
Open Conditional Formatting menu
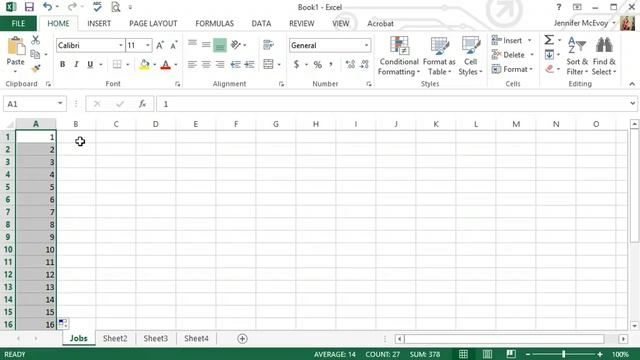[399, 56]
